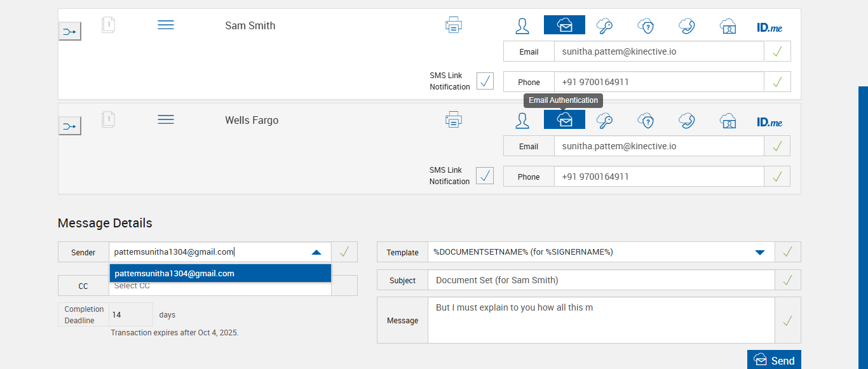Click signing order button beside Sam Smith
This screenshot has width=868, height=369.
(x=70, y=31)
